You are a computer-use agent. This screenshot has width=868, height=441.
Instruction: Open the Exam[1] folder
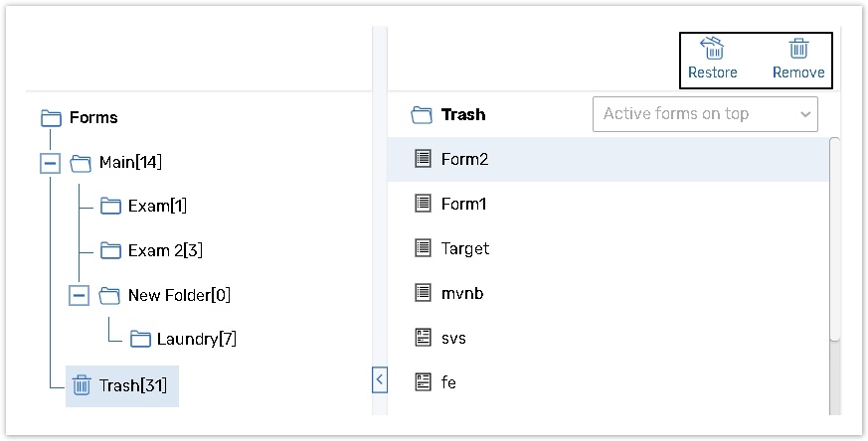tap(156, 207)
